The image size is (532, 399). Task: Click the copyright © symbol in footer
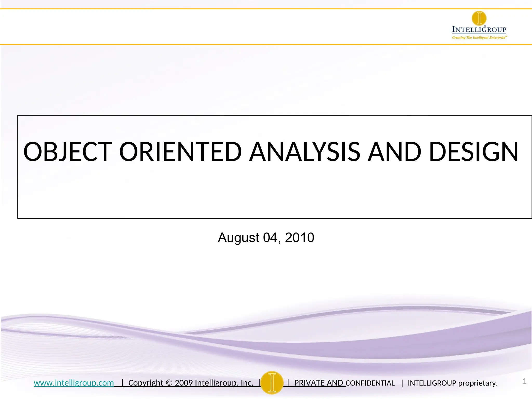(x=169, y=383)
